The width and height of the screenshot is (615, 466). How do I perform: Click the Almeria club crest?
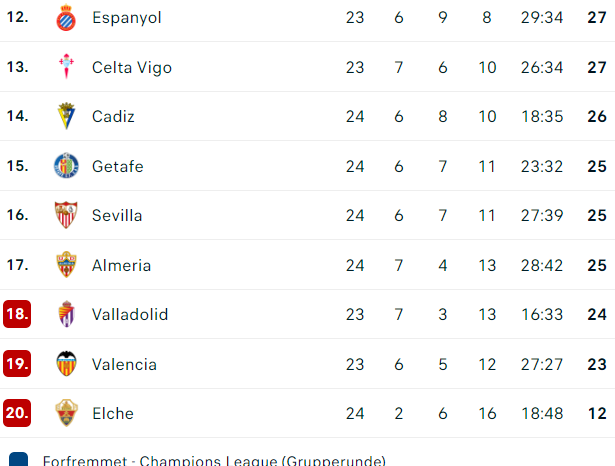click(x=66, y=265)
